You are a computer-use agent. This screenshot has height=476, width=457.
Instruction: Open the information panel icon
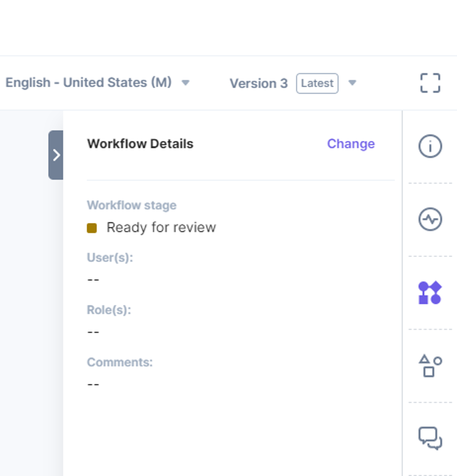click(430, 146)
